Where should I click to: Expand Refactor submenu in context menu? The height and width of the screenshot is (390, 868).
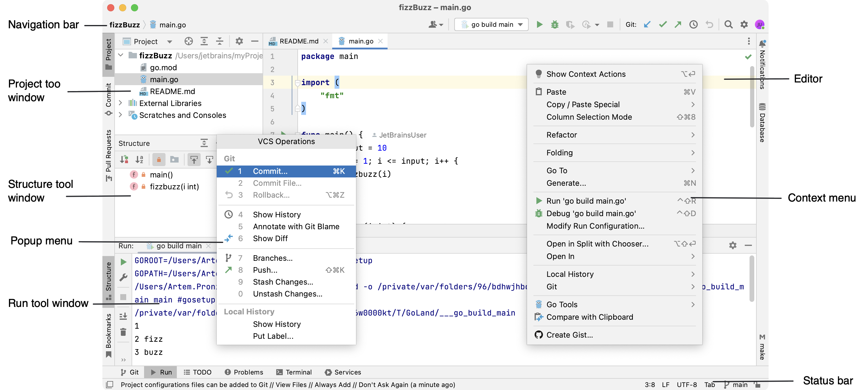(x=615, y=135)
